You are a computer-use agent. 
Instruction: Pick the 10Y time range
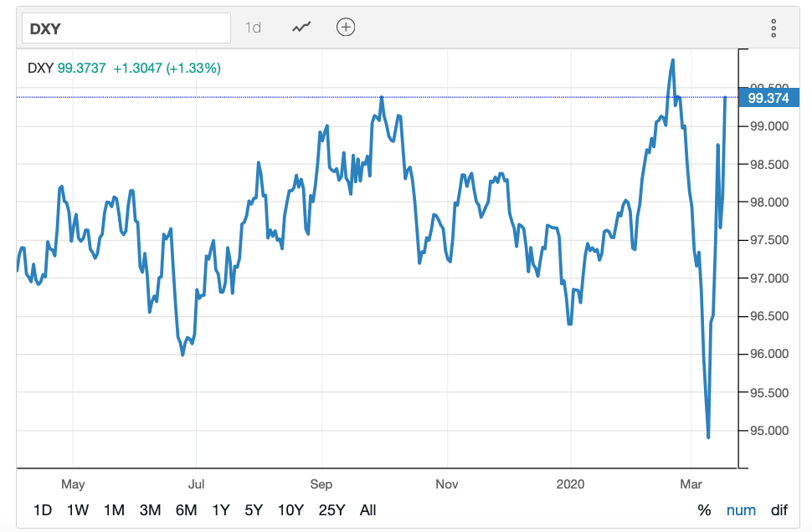pos(290,510)
